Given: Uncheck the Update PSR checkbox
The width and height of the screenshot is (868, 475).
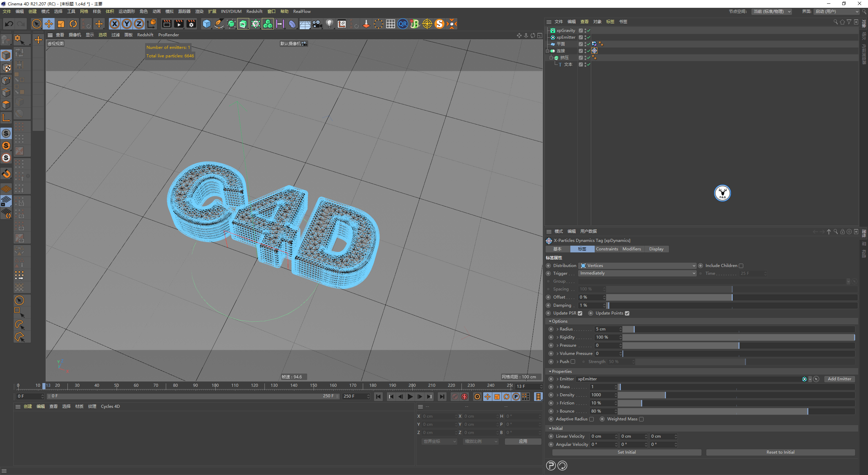Looking at the screenshot, I should click(580, 313).
